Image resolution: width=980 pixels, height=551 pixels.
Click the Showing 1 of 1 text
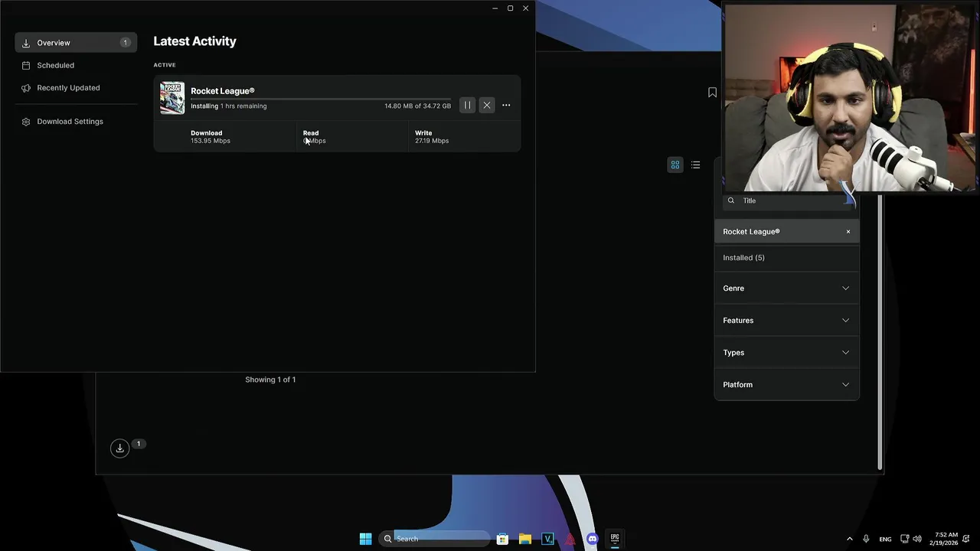[x=270, y=380]
